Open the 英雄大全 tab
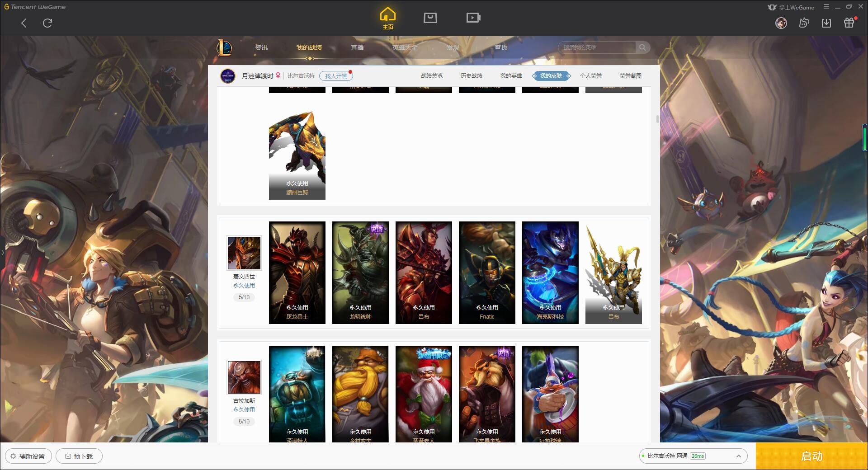 click(405, 47)
